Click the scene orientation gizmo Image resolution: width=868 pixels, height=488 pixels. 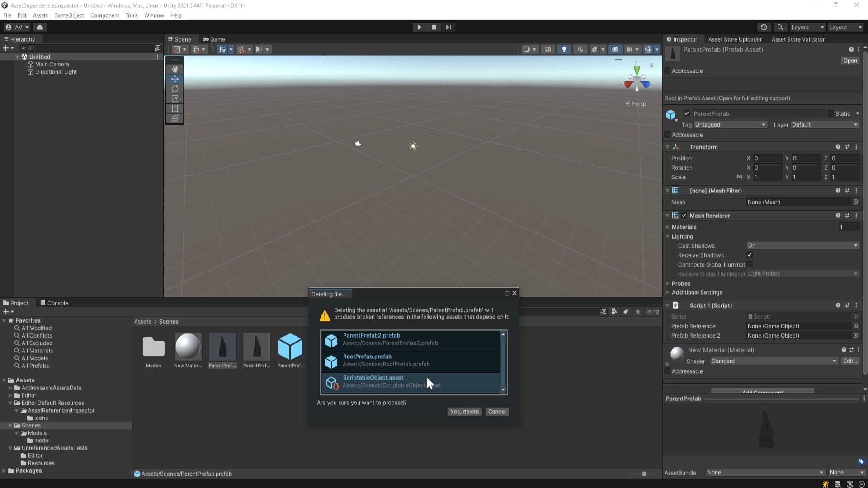pyautogui.click(x=637, y=80)
